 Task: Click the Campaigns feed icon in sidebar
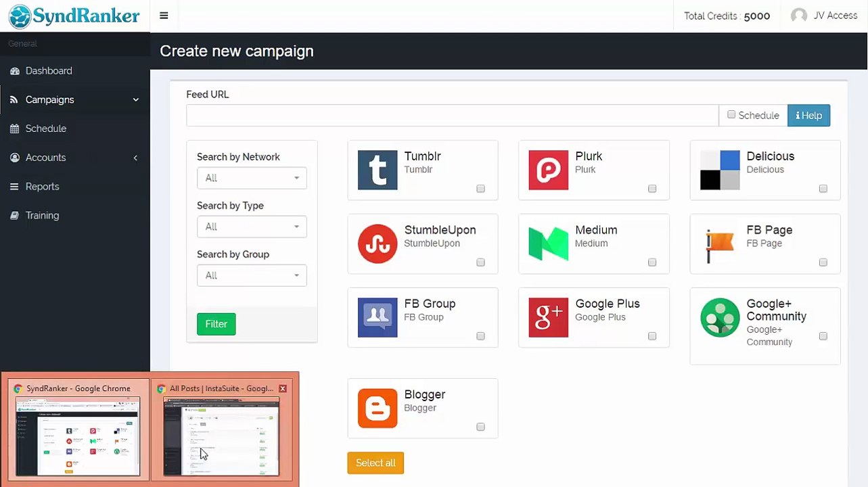15,100
